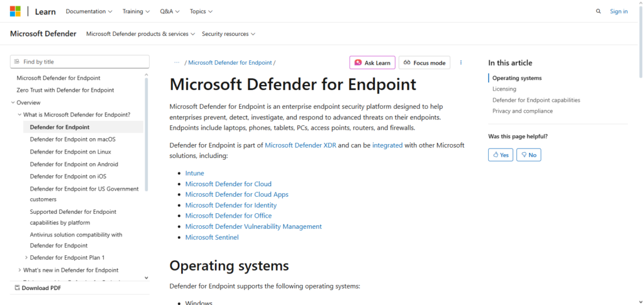This screenshot has height=305, width=644.
Task: Jump to Privacy and compliance section
Action: click(523, 111)
